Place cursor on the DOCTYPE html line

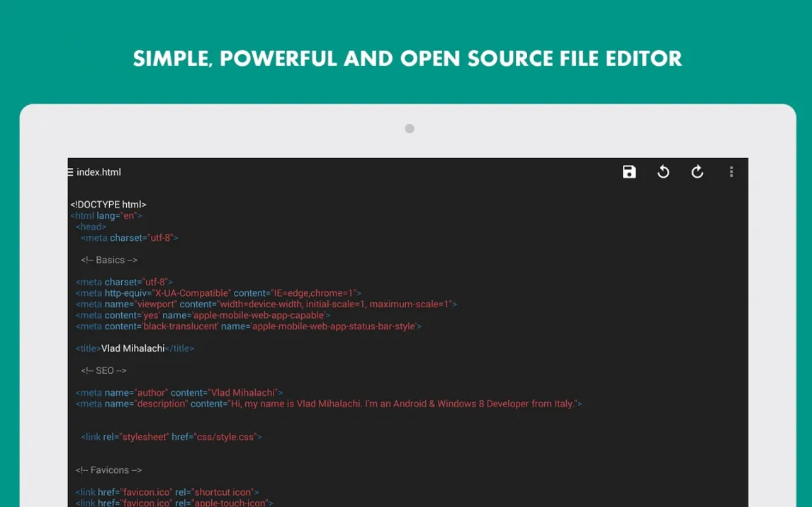tap(108, 205)
